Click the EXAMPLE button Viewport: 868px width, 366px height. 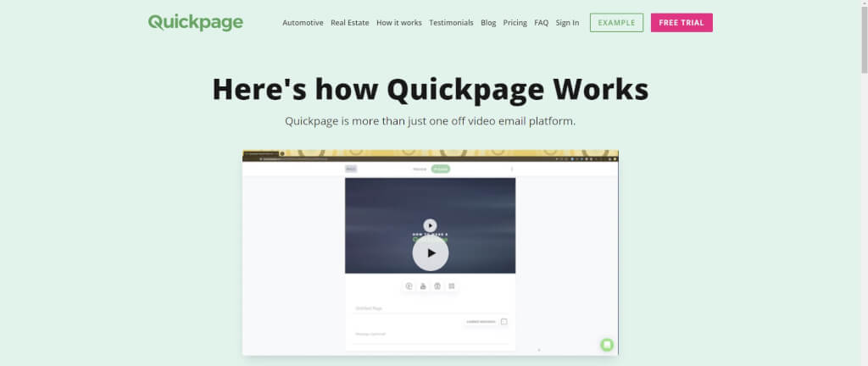pyautogui.click(x=617, y=23)
